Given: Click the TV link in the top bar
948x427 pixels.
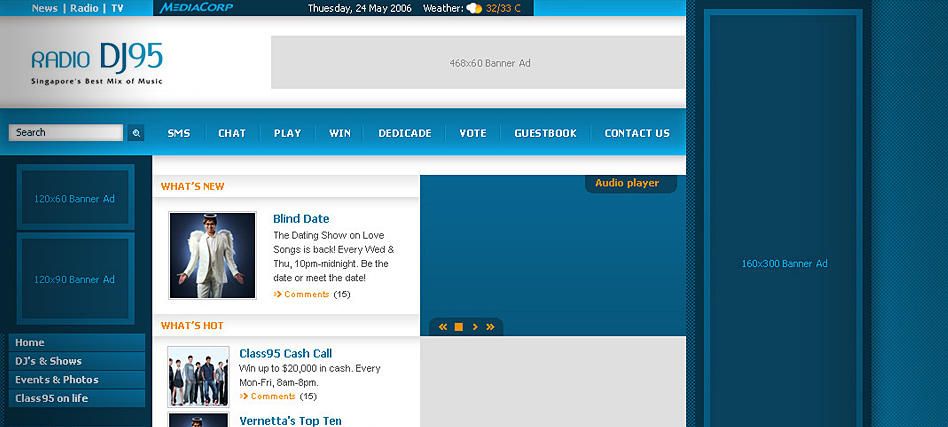Looking at the screenshot, I should coord(117,8).
